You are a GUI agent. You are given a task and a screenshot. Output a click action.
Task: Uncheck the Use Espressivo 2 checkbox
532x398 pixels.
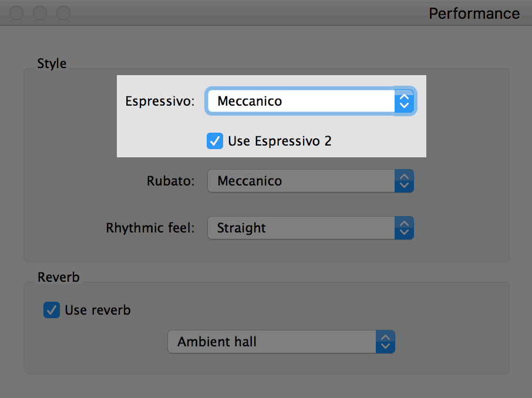[x=215, y=141]
